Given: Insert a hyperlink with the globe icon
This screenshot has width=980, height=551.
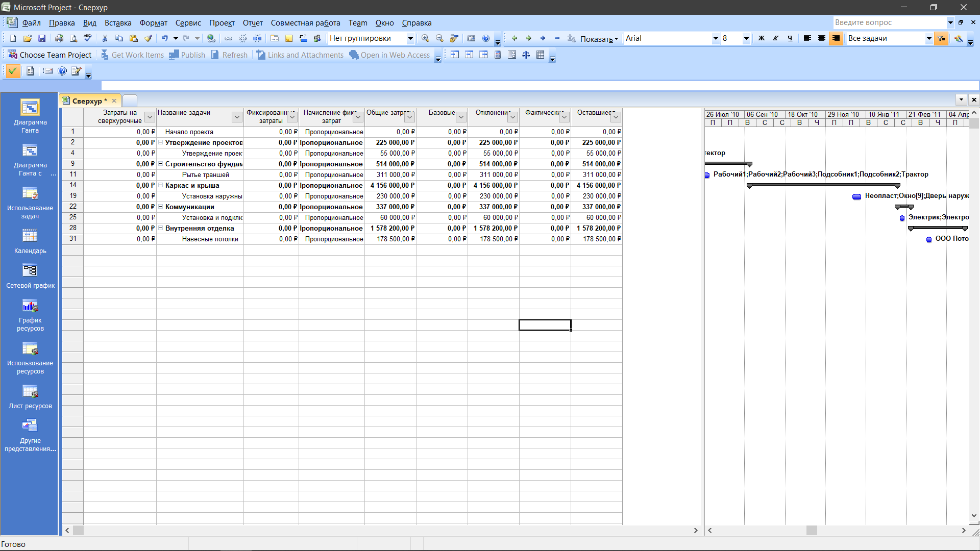Looking at the screenshot, I should point(211,38).
